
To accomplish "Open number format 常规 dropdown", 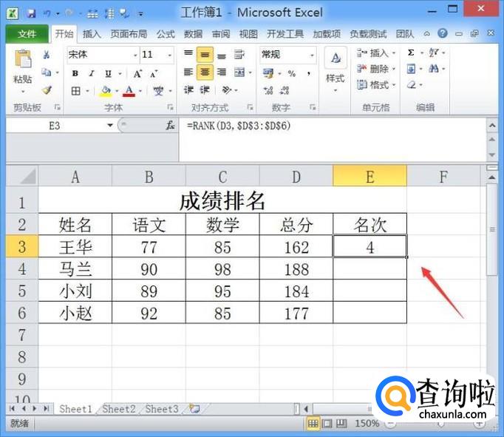I will [x=312, y=55].
